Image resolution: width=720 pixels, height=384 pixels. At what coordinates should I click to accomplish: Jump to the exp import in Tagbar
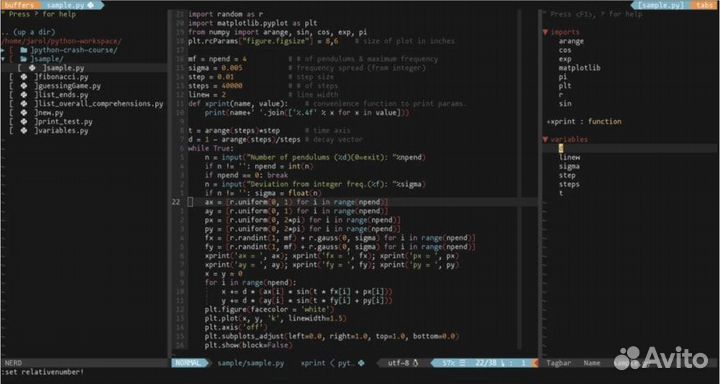coord(565,59)
